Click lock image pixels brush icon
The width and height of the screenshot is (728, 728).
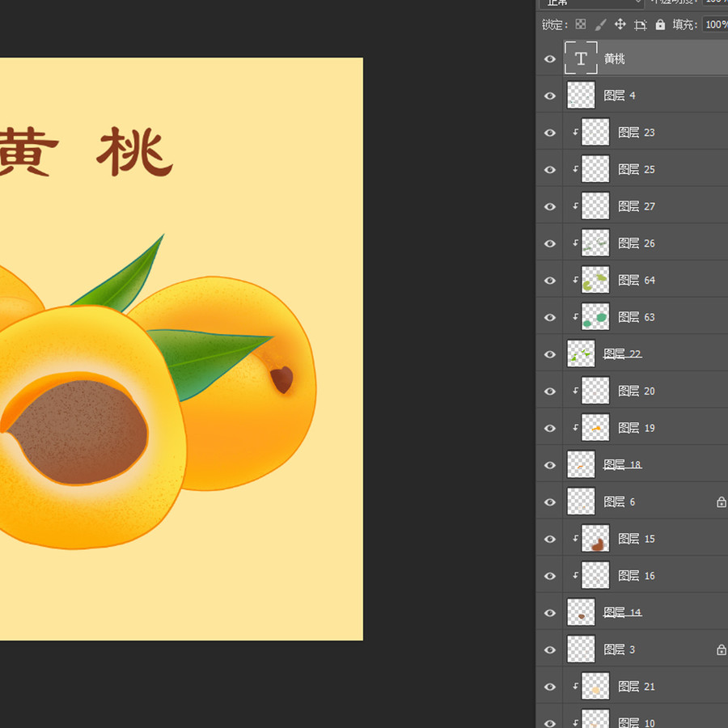pos(600,24)
